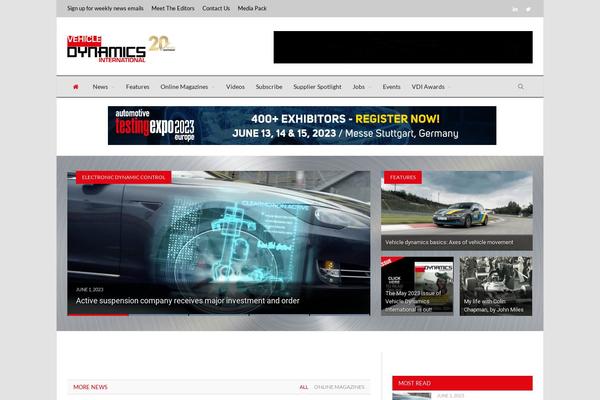Click the Most Read heading

click(x=414, y=383)
